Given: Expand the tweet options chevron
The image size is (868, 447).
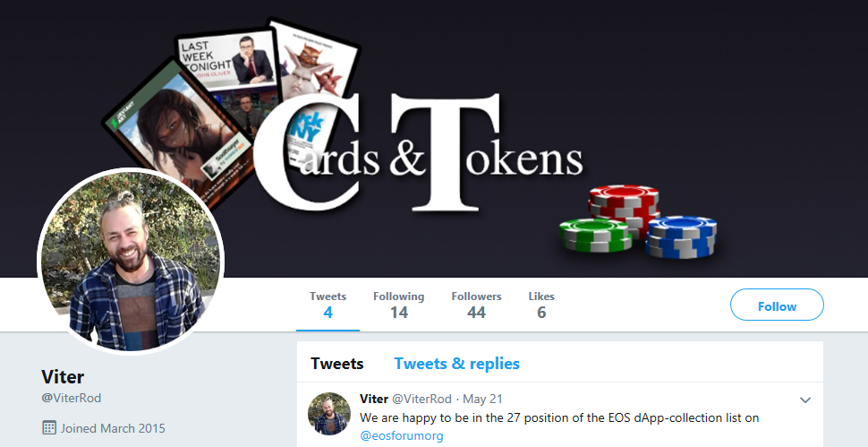Looking at the screenshot, I should pyautogui.click(x=805, y=400).
